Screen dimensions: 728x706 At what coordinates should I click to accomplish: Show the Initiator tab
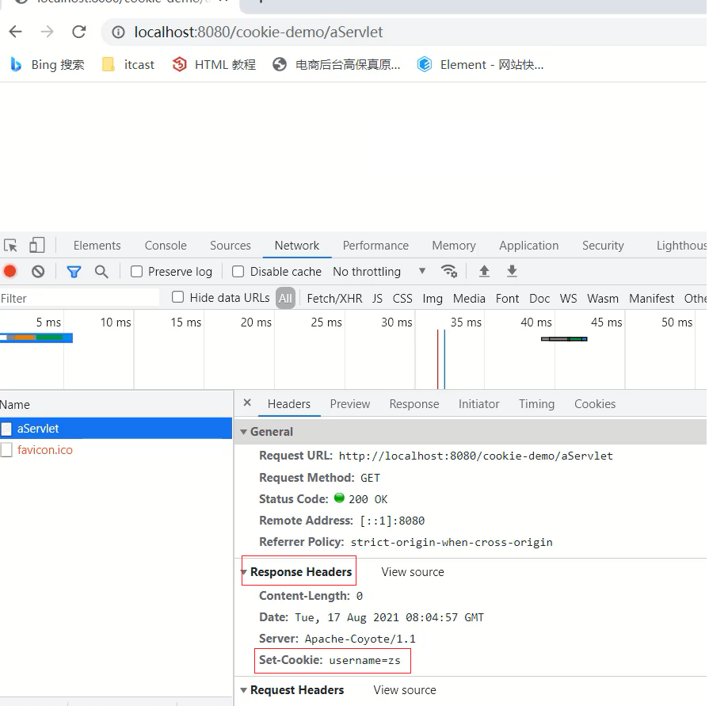(x=478, y=403)
